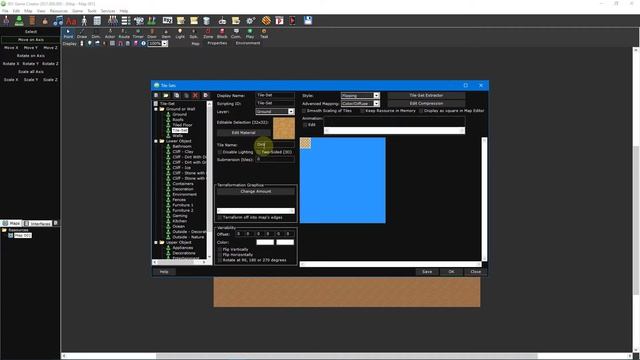Image resolution: width=640 pixels, height=360 pixels.
Task: Open the Layer dropdown showing Ground
Action: [x=275, y=111]
